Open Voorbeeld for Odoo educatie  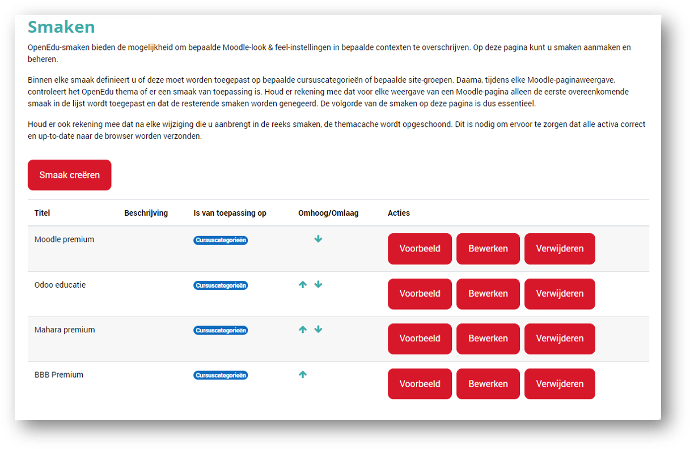click(420, 294)
